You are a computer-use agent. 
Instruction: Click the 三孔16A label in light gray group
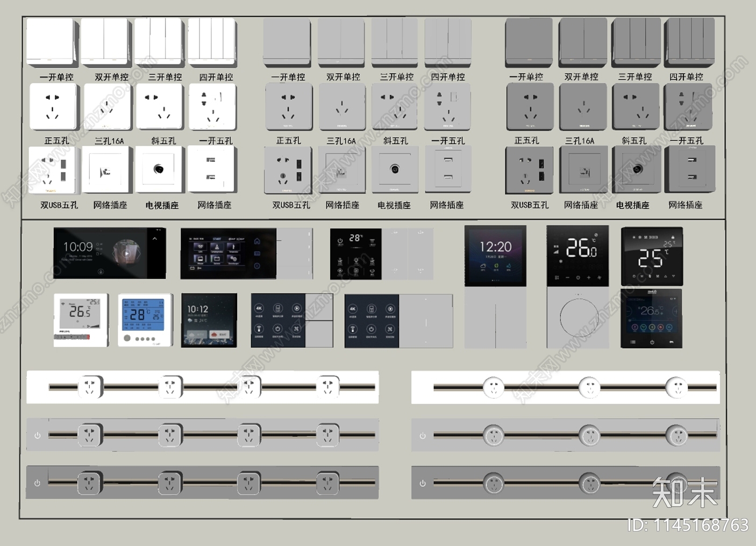click(341, 141)
